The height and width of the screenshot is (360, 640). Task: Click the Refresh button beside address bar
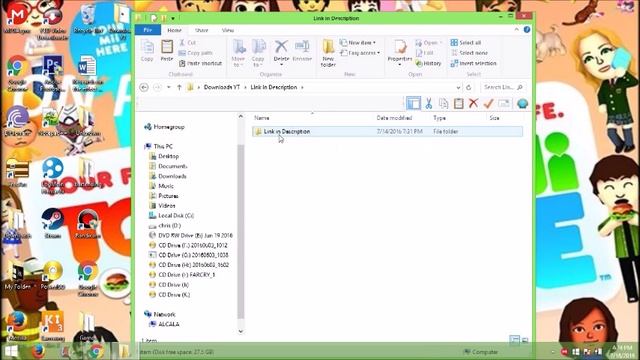pos(469,87)
